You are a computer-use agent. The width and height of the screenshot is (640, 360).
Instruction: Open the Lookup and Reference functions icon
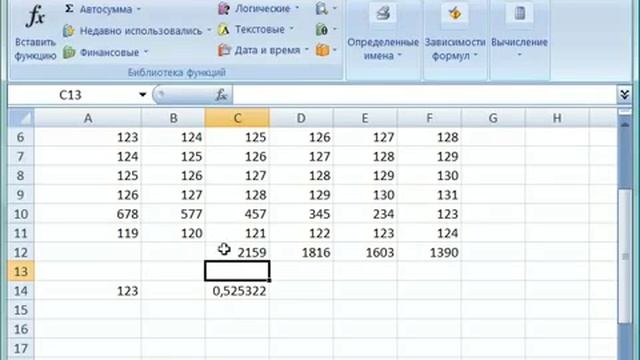tap(322, 9)
